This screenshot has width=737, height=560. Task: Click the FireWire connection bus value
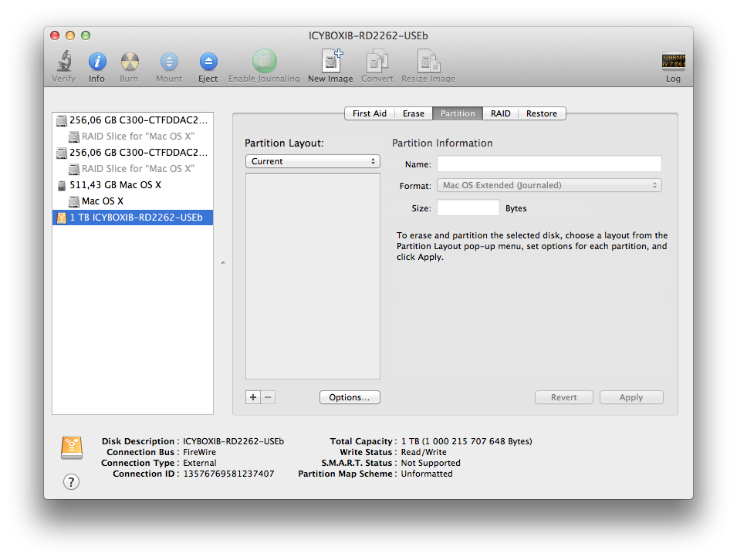pyautogui.click(x=200, y=452)
